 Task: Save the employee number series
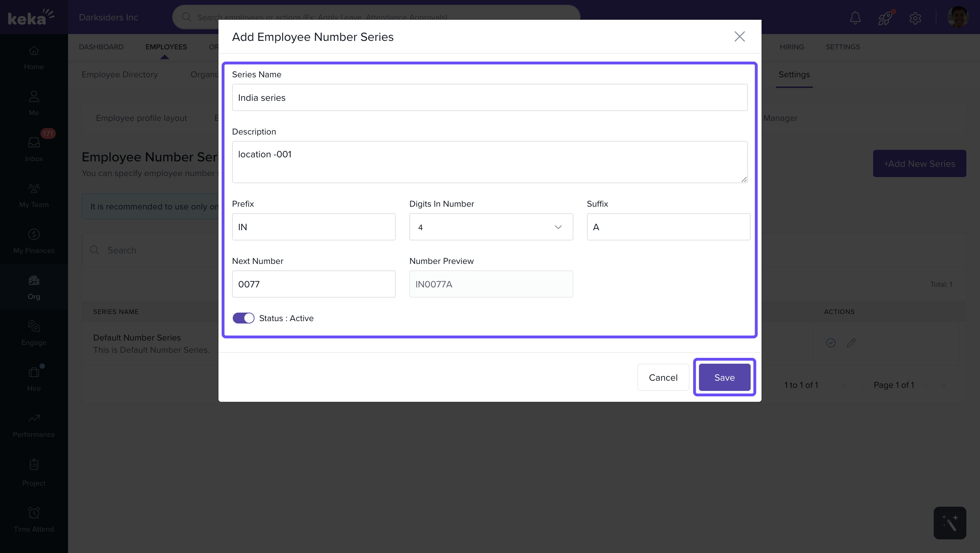coord(724,377)
